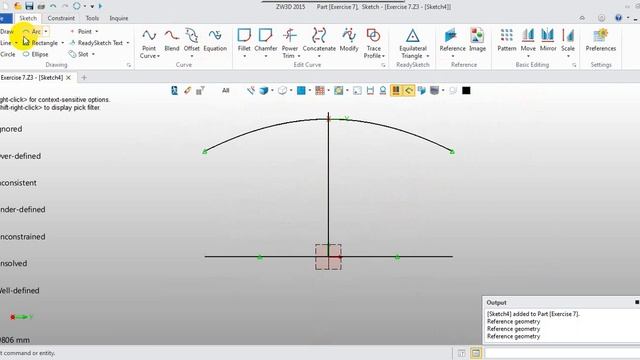Toggle the sketch grid icon
Image resolution: width=640 pixels, height=360 pixels.
(320, 91)
